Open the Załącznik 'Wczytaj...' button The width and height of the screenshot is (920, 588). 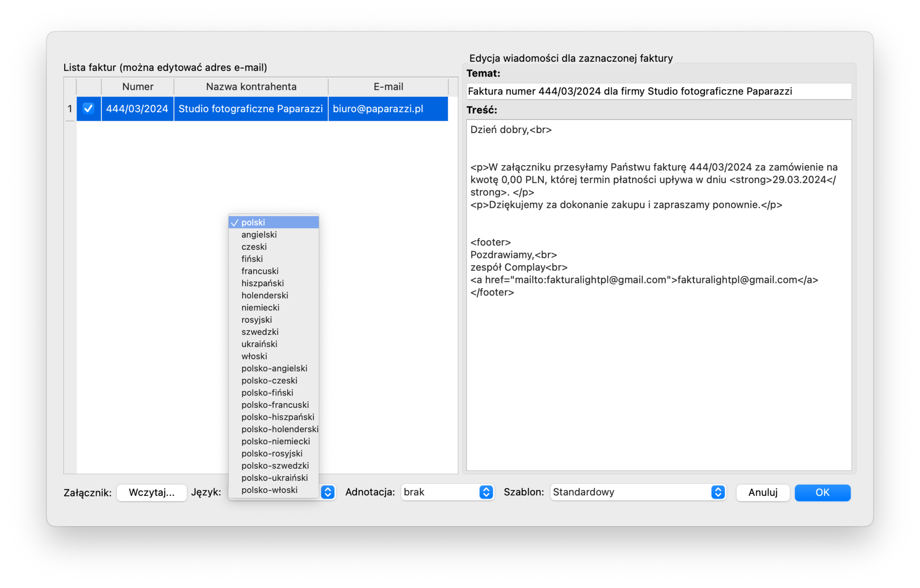[x=151, y=492]
